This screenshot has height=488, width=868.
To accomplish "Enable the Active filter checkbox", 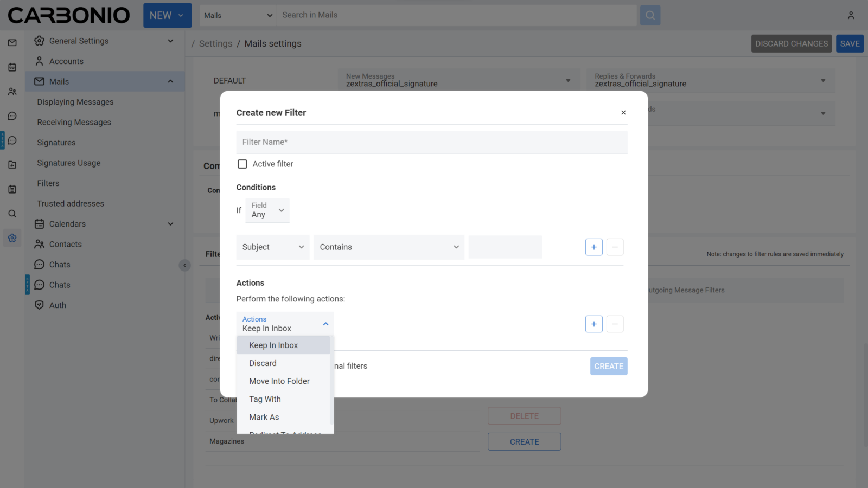I will tap(242, 164).
